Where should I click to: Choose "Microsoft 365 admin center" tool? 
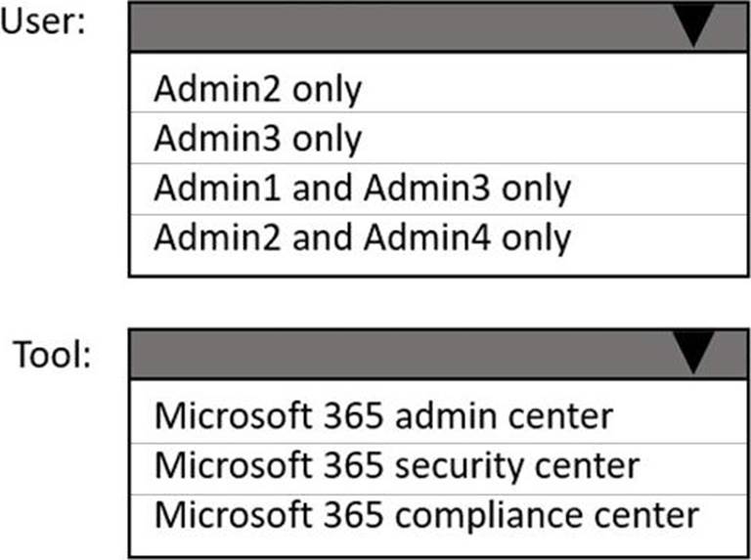pyautogui.click(x=383, y=415)
